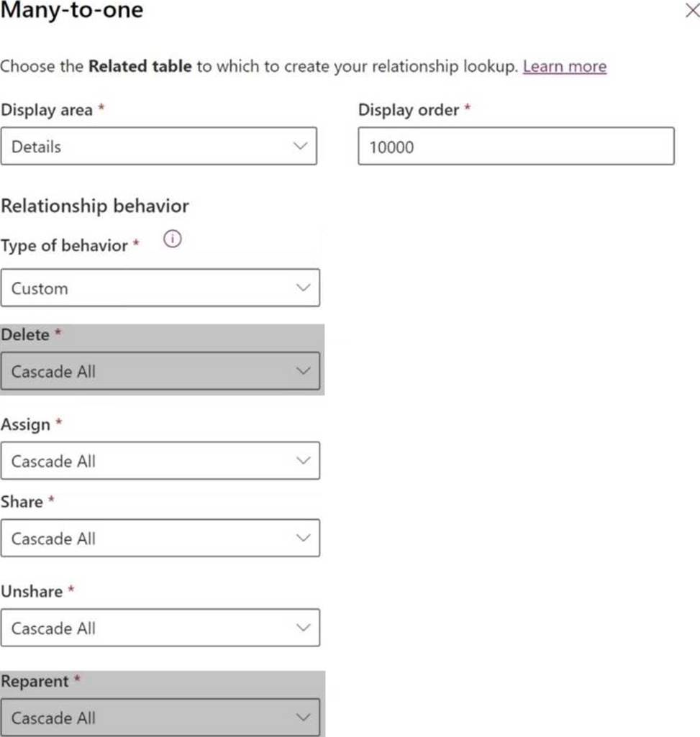This screenshot has width=700, height=737.
Task: Click the chevron in the Delete box
Action: [304, 371]
